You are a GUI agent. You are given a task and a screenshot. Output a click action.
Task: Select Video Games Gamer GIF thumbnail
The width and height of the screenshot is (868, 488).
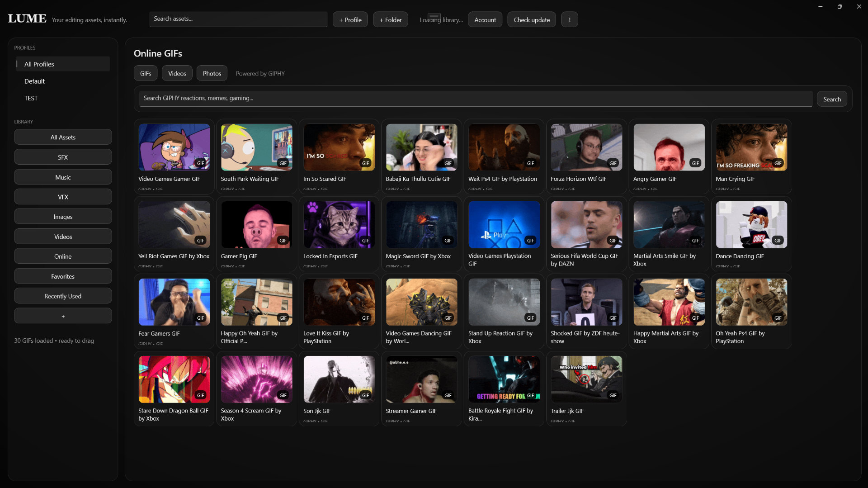[x=174, y=147]
